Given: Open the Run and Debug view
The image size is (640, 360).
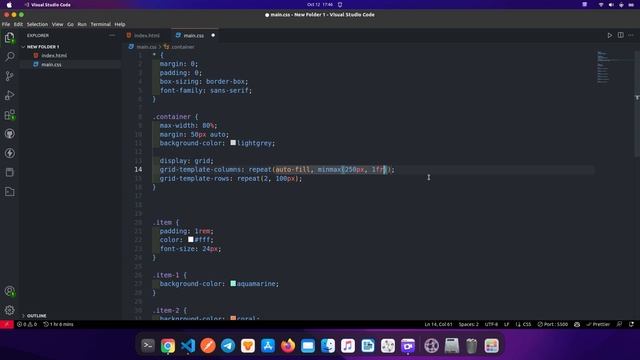Looking at the screenshot, I should (x=9, y=95).
